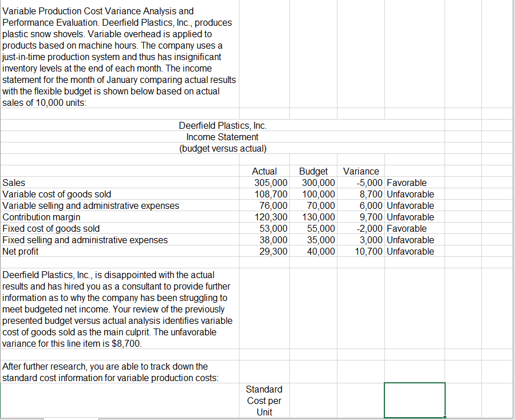This screenshot has width=515, height=420.
Task: Click the currently selected green-bordered empty cell
Action: click(414, 401)
